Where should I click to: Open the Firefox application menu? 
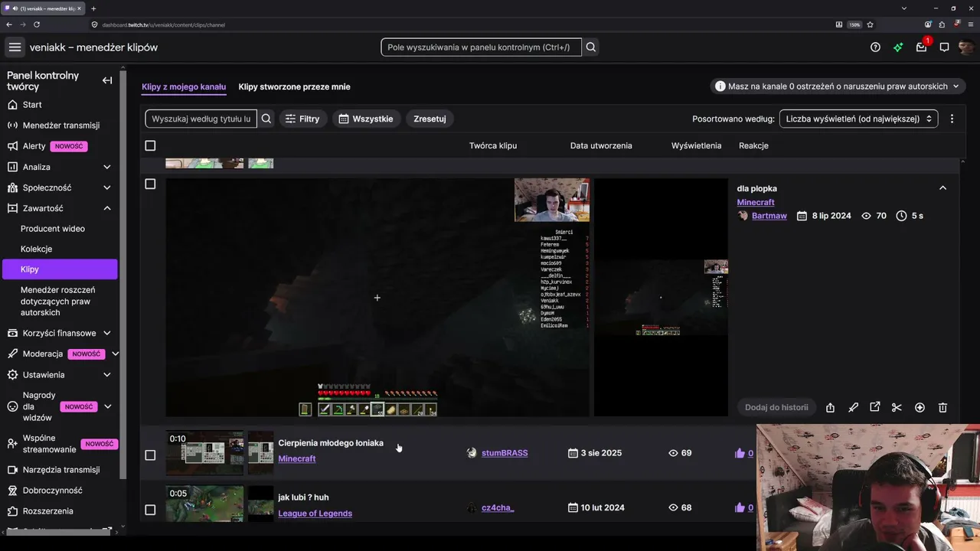click(971, 24)
